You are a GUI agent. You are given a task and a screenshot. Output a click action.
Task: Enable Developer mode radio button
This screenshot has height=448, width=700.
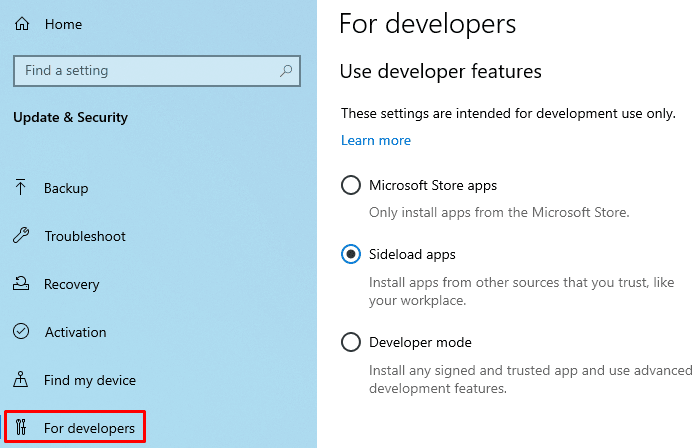coord(351,342)
